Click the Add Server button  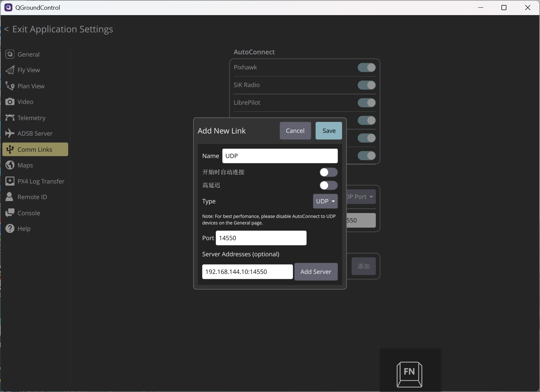coord(316,272)
